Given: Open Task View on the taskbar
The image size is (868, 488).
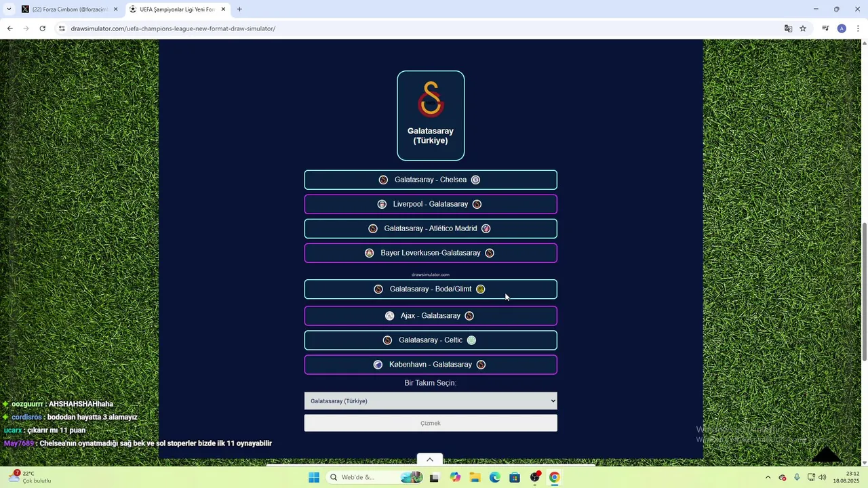Looking at the screenshot, I should pyautogui.click(x=434, y=477).
